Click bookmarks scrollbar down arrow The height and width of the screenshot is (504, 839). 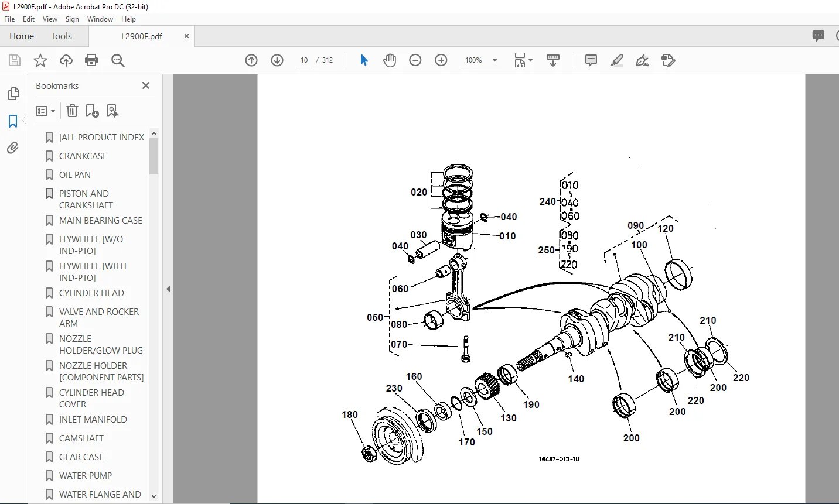tap(154, 496)
